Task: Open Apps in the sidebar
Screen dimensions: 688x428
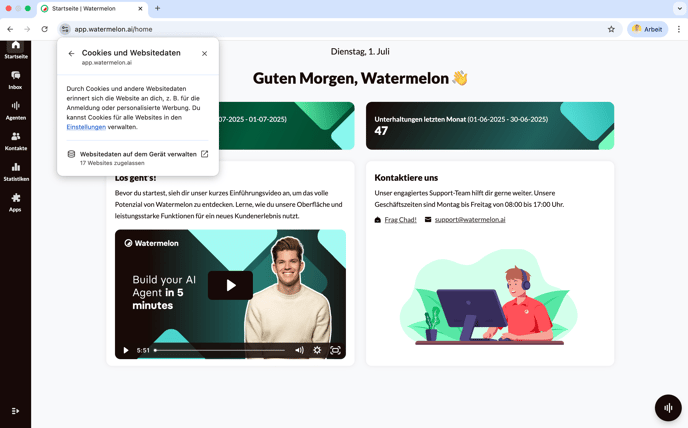Action: 15,202
